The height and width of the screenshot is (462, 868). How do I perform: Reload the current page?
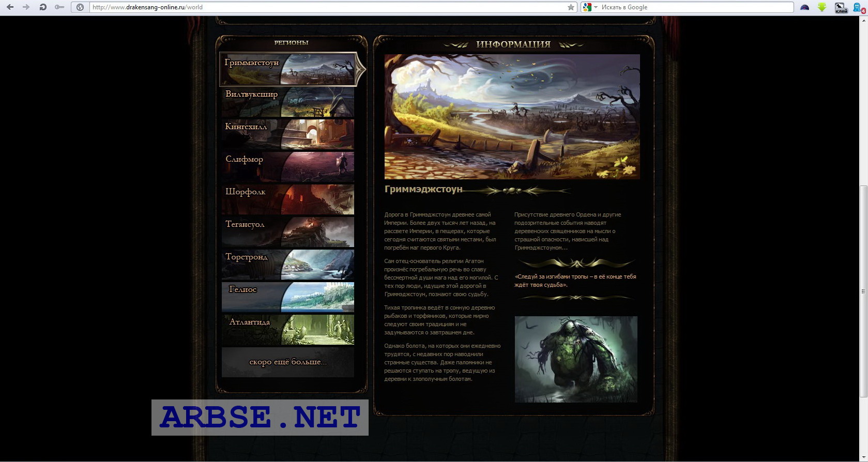(x=43, y=7)
